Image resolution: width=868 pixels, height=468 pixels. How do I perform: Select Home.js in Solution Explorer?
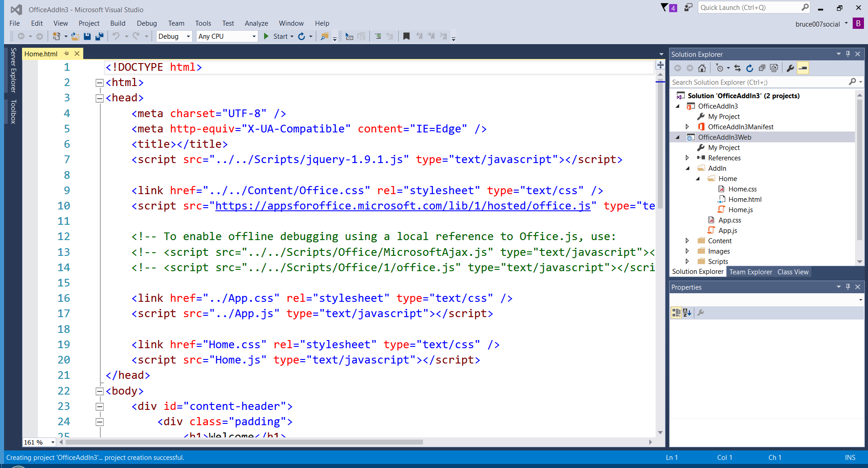point(741,210)
